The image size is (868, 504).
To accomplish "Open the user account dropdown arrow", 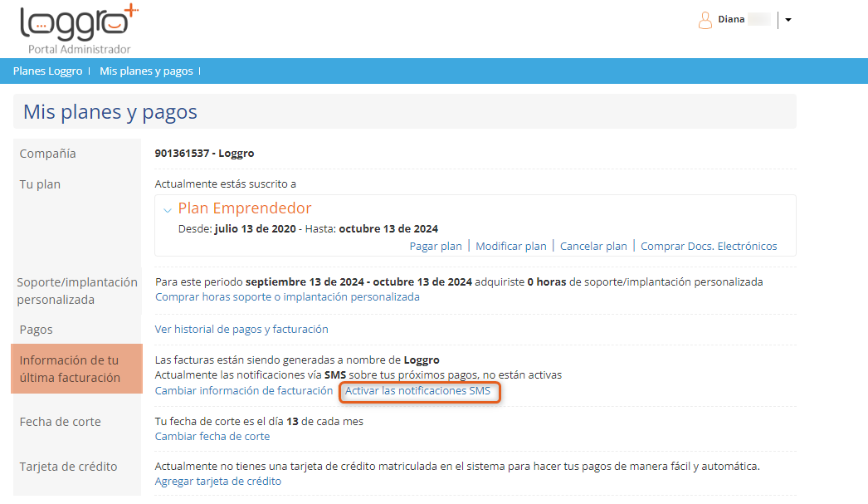I will pyautogui.click(x=788, y=20).
